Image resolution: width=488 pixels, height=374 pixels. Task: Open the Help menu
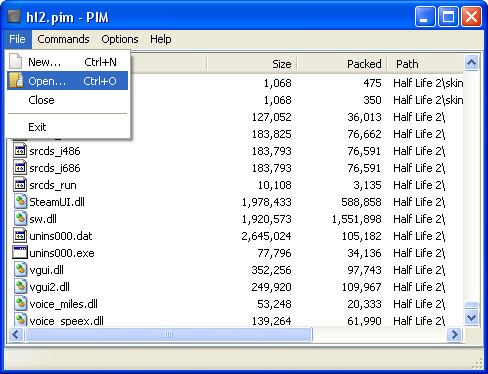click(x=160, y=39)
